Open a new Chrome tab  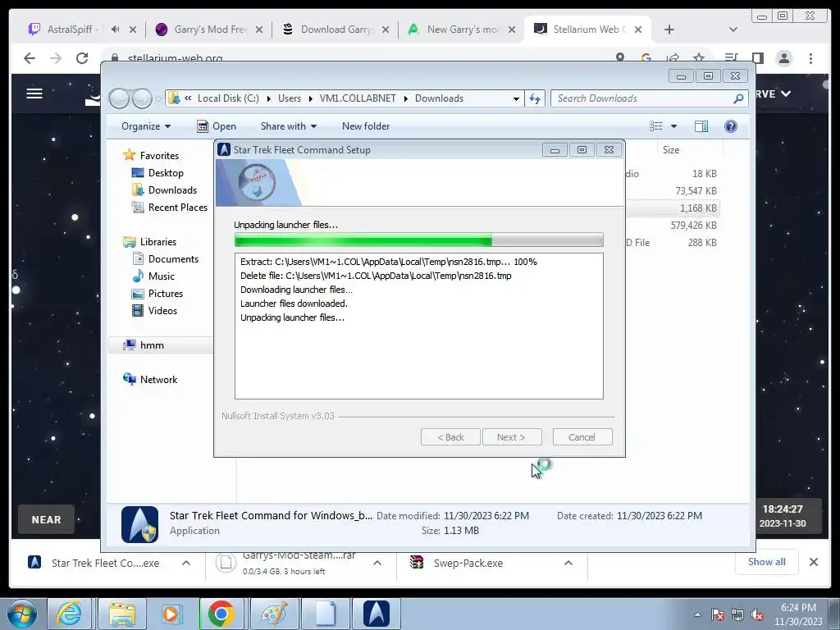pos(669,30)
